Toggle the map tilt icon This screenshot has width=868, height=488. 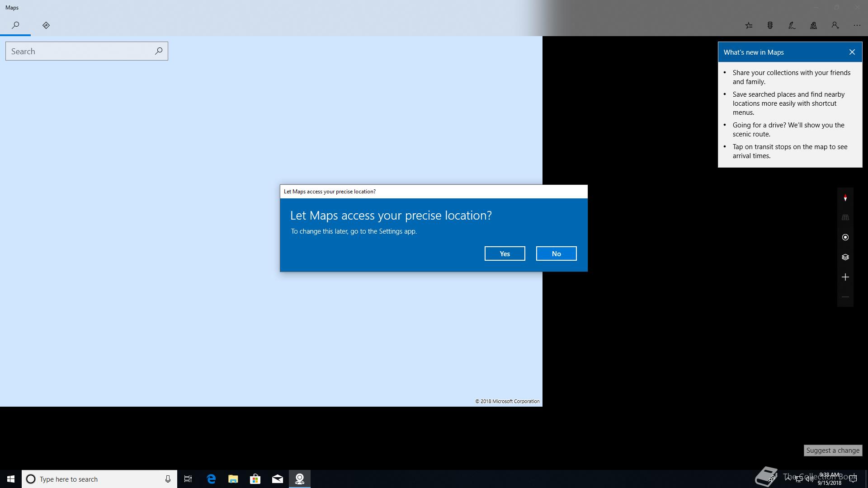(845, 217)
